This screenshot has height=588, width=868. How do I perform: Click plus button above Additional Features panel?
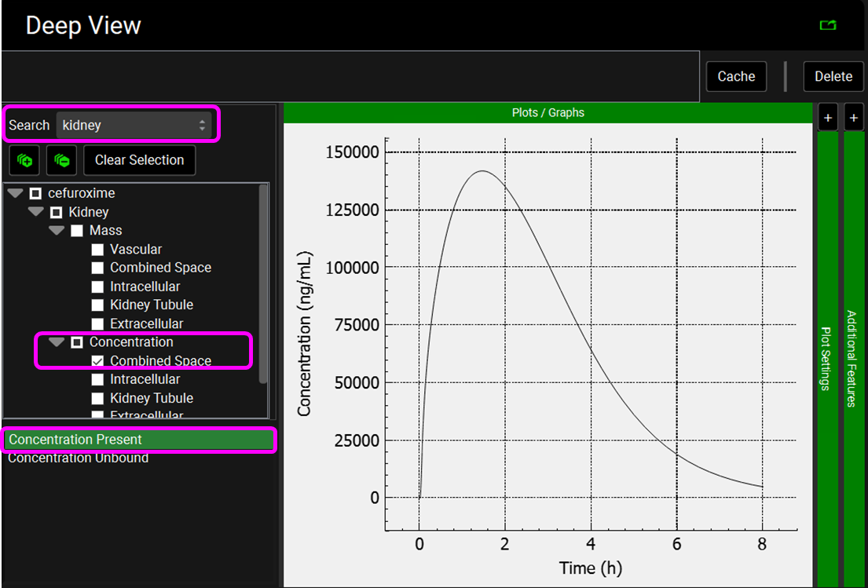[x=854, y=118]
